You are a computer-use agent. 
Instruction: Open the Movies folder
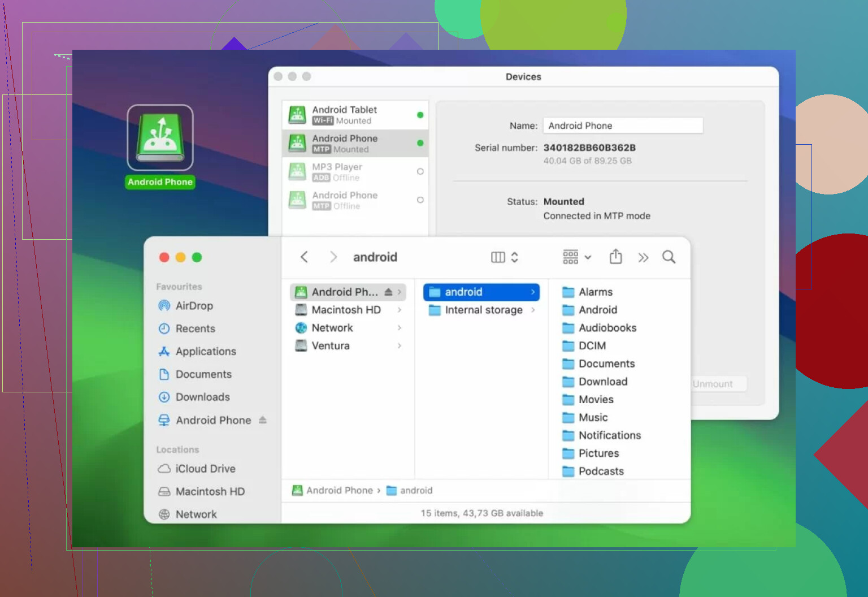pyautogui.click(x=588, y=400)
